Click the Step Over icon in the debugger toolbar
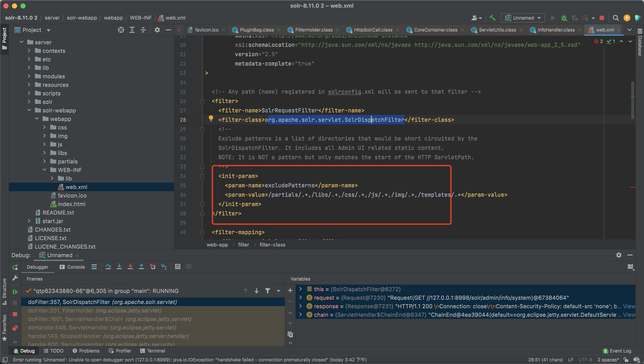644x364 pixels. pyautogui.click(x=108, y=267)
